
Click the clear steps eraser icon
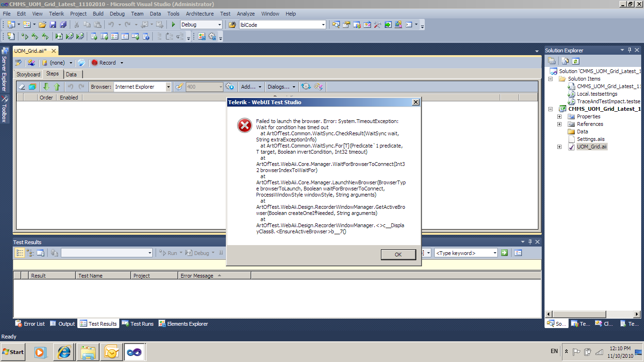22,87
